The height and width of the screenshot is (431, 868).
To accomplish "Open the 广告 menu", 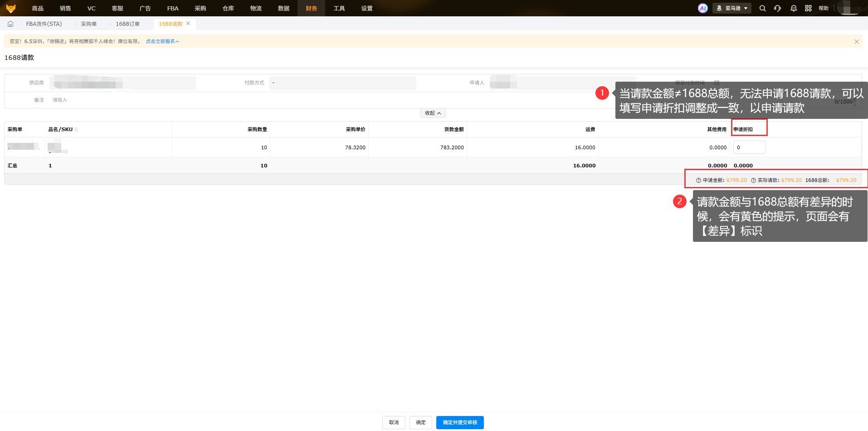I will click(x=145, y=8).
